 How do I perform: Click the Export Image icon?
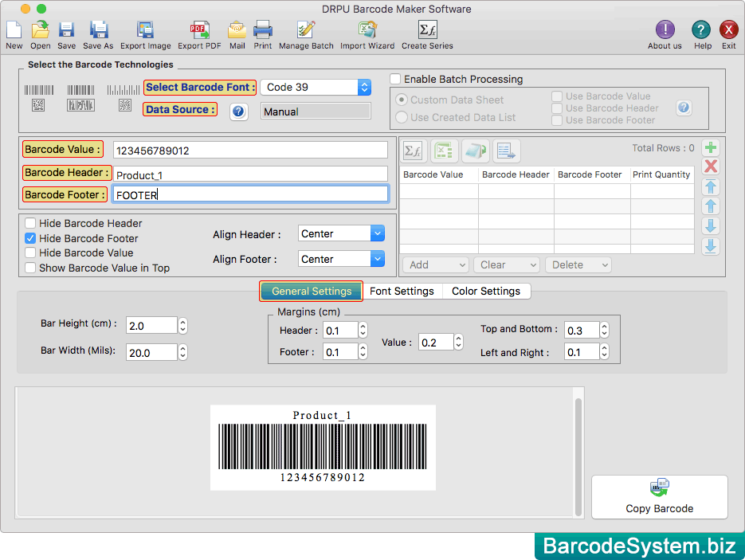[x=145, y=30]
